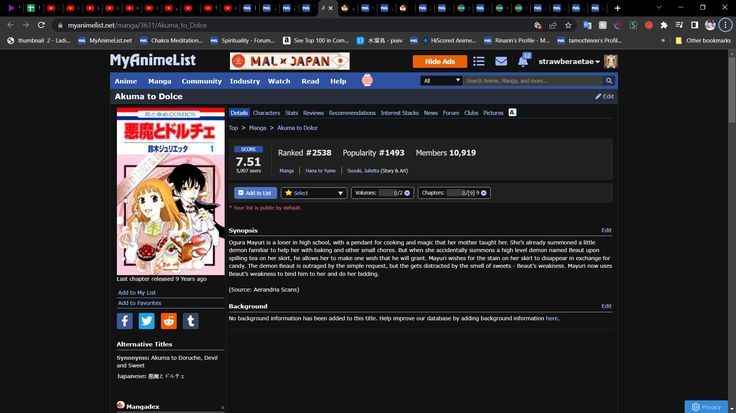
Task: Reload the page
Action: click(41, 25)
